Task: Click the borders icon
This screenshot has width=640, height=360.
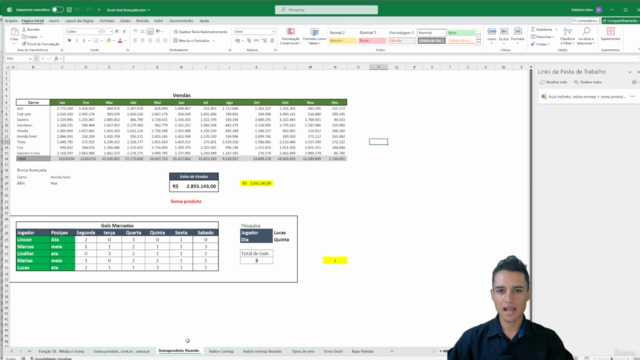Action: coord(96,40)
